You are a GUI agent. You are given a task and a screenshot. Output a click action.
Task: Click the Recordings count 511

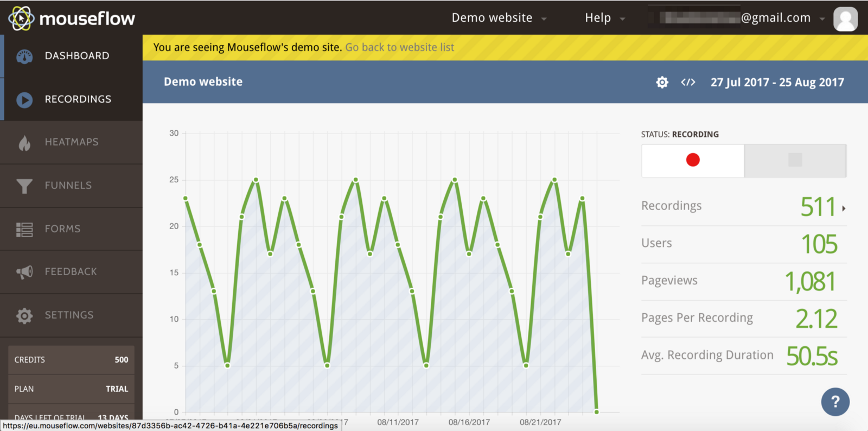tap(818, 207)
